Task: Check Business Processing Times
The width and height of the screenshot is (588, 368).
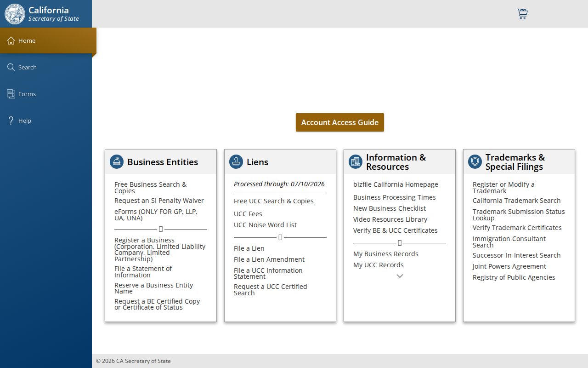Action: [395, 197]
